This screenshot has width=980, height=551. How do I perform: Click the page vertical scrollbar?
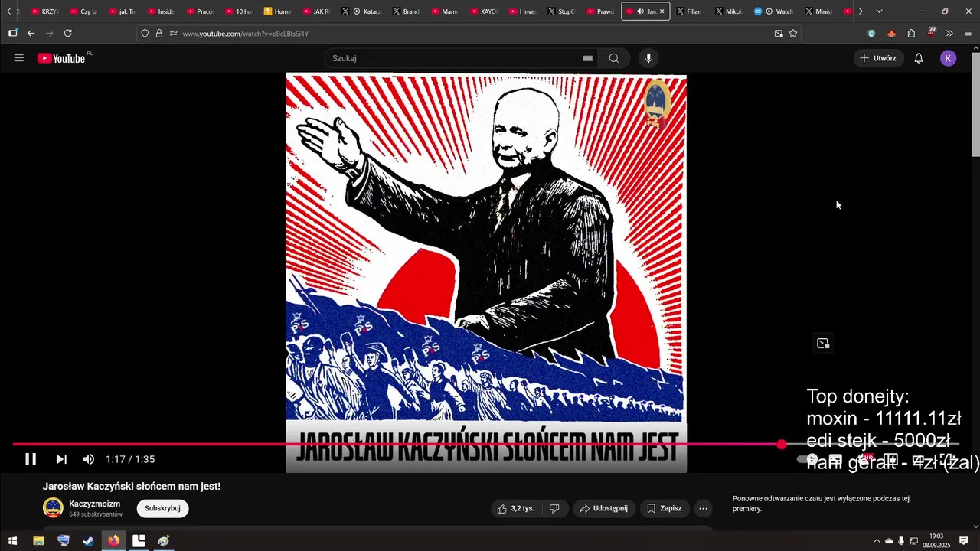pos(975,103)
